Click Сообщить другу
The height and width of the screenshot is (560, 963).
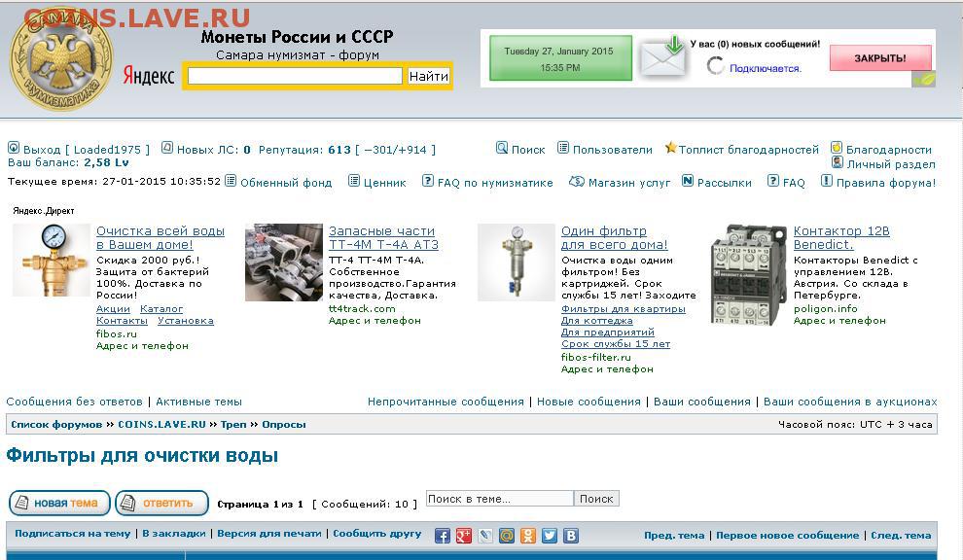pos(377,534)
